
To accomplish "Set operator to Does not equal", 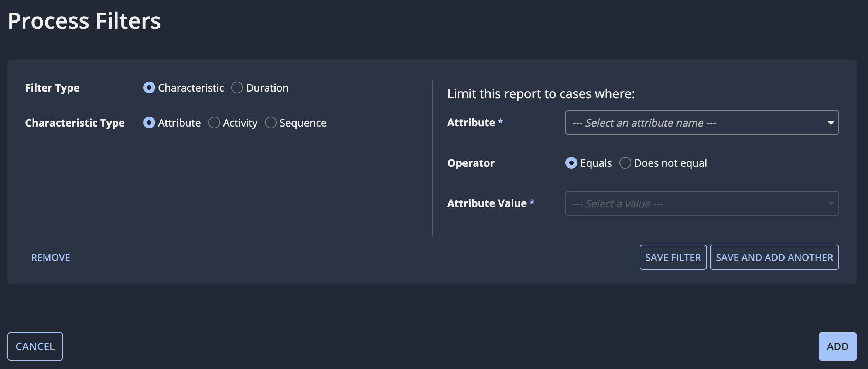I will 625,163.
